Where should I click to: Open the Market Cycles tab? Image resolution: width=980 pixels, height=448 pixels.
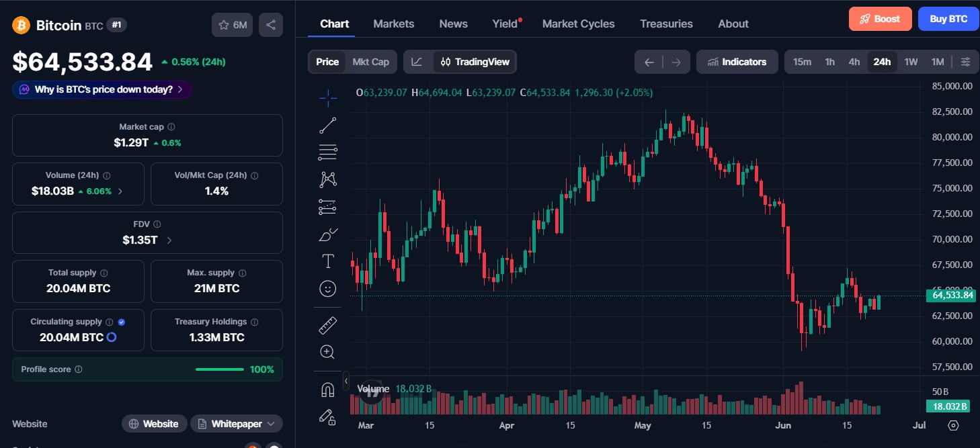point(579,24)
